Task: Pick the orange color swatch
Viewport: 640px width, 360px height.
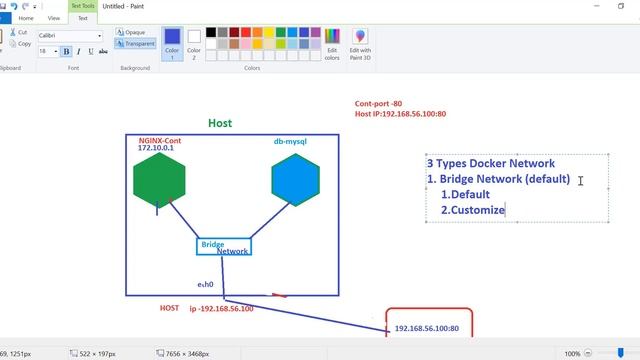Action: (x=258, y=32)
